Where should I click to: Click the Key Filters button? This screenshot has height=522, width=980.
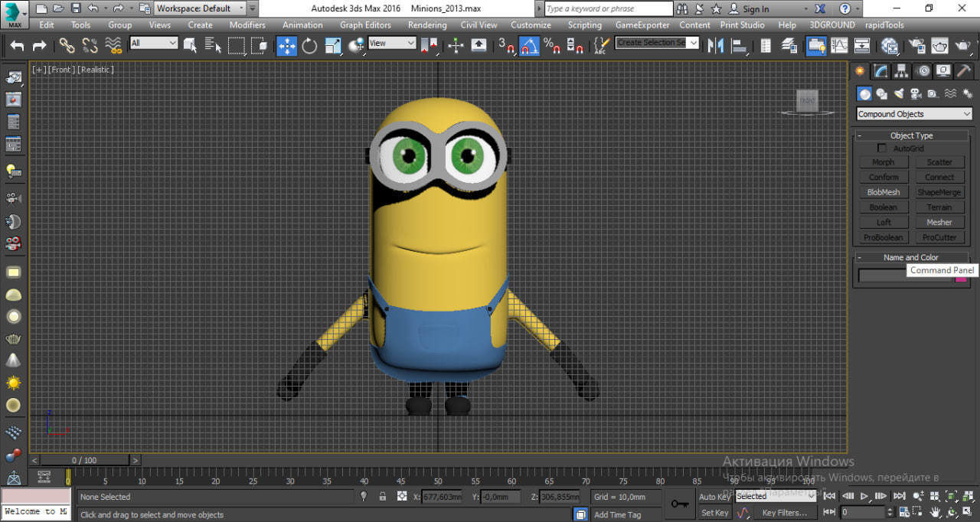point(785,513)
